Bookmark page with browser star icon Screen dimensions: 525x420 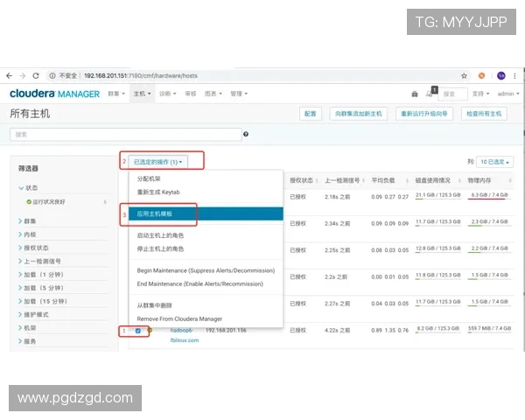coord(464,75)
